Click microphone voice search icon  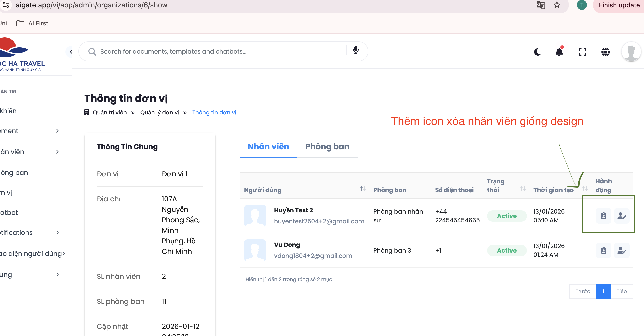tap(356, 50)
